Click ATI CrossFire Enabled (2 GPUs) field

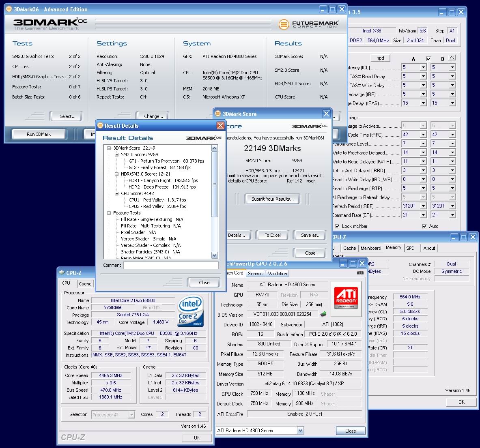coord(304,414)
